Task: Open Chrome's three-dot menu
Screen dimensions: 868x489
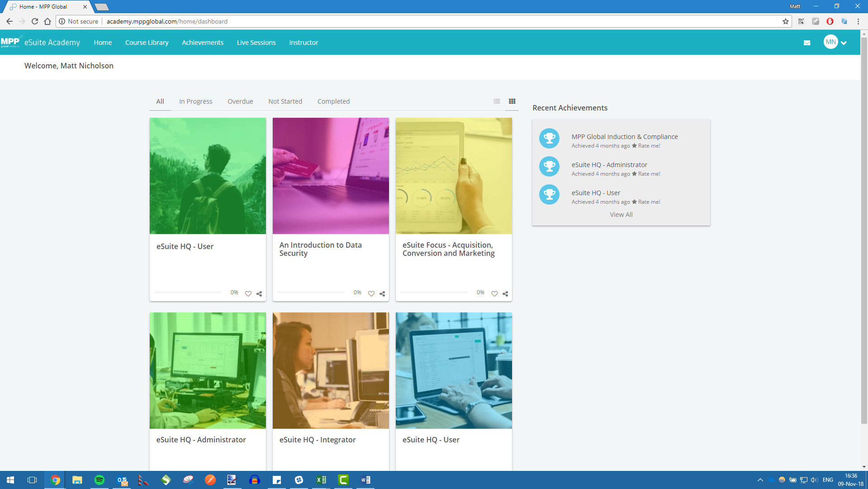Action: [858, 21]
